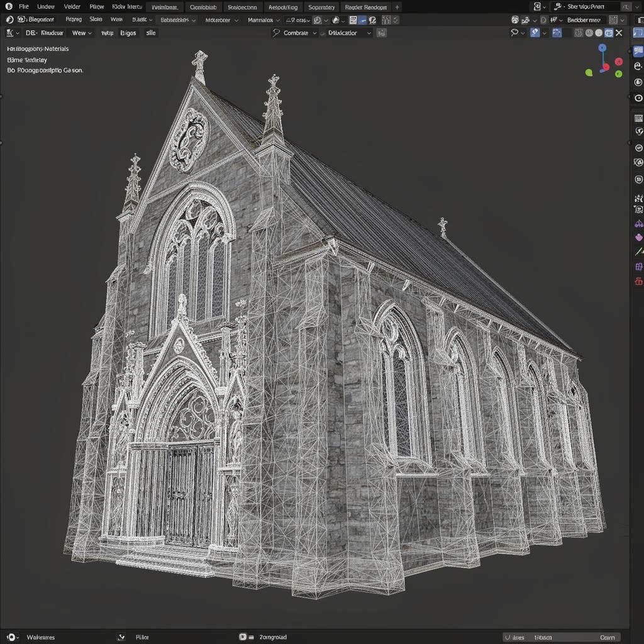Click the scene icon left of Sber vlou Pnert

(557, 6)
